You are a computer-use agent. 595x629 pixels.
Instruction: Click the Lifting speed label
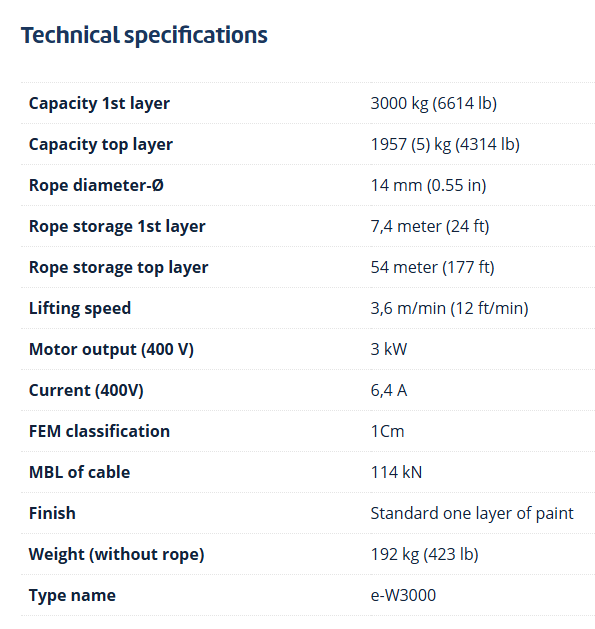(80, 308)
